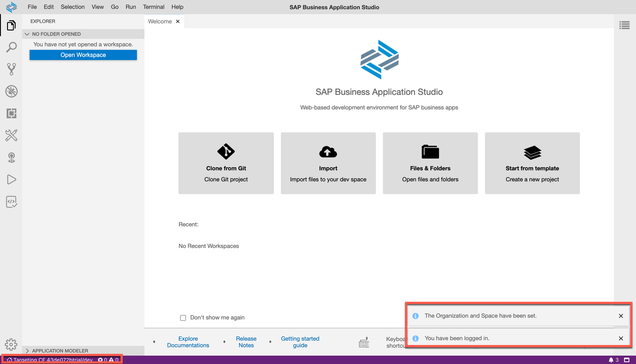Dismiss the 'Organization and Space have been set' notification
636x364 pixels.
tap(621, 316)
